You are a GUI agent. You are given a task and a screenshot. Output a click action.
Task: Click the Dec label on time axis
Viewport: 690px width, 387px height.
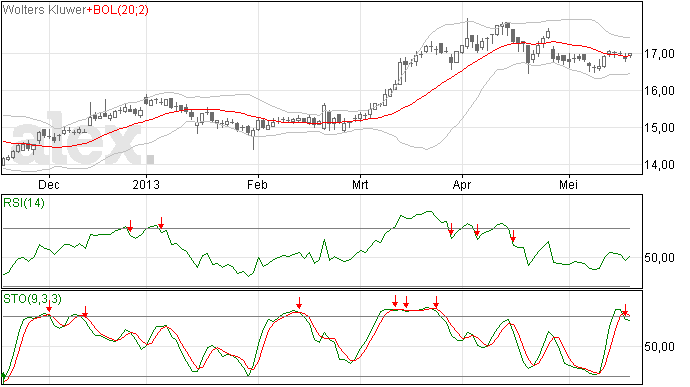point(49,184)
